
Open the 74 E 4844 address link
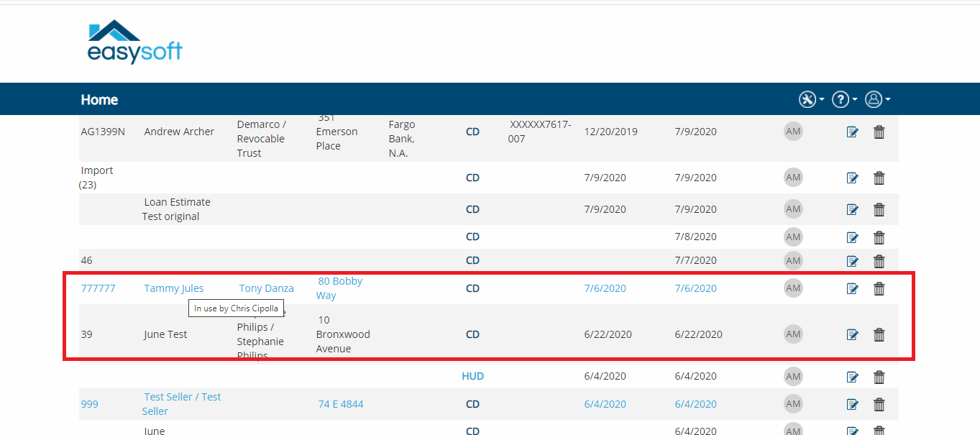pos(341,404)
